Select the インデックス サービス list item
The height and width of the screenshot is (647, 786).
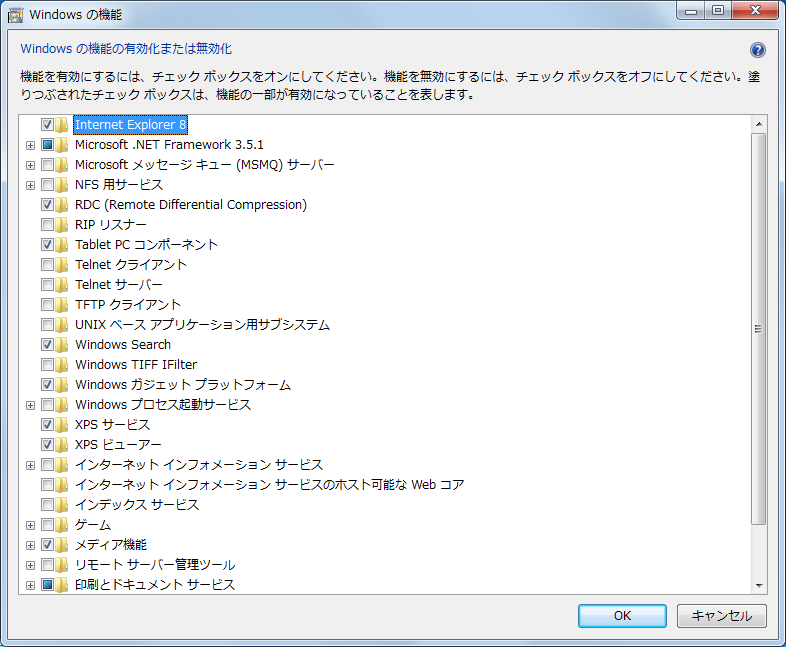tap(137, 505)
